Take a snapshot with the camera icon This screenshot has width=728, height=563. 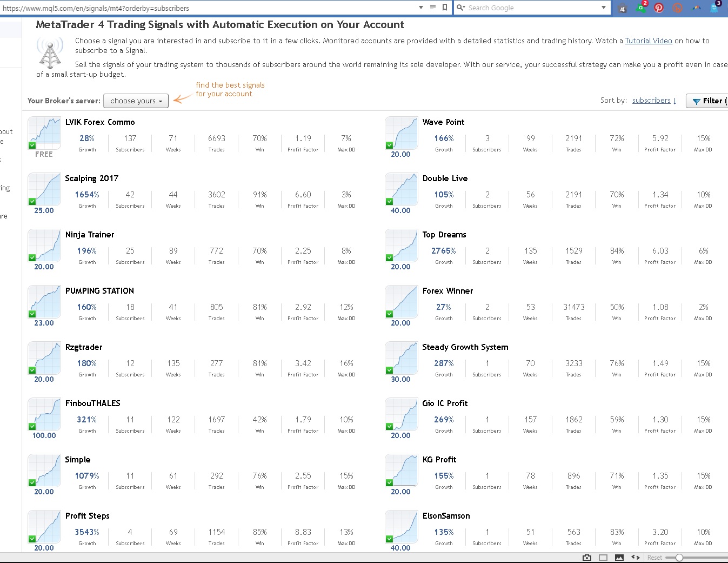click(x=587, y=558)
